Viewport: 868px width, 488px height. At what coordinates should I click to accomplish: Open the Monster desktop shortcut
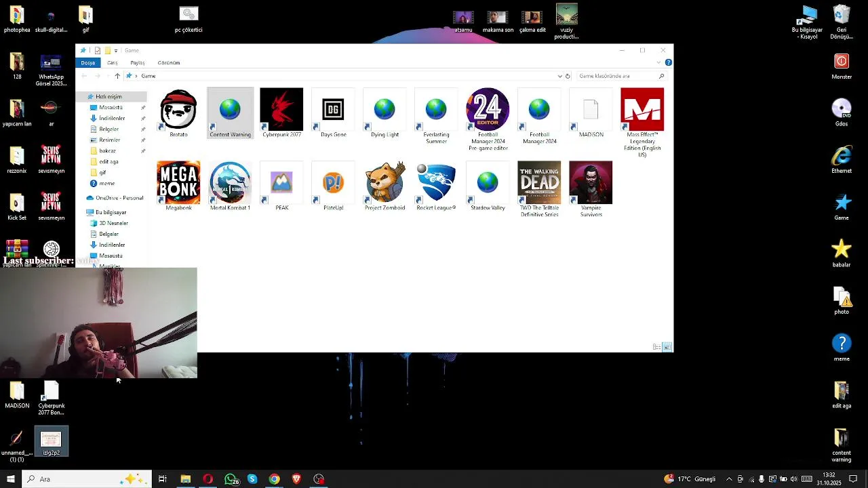click(x=842, y=66)
